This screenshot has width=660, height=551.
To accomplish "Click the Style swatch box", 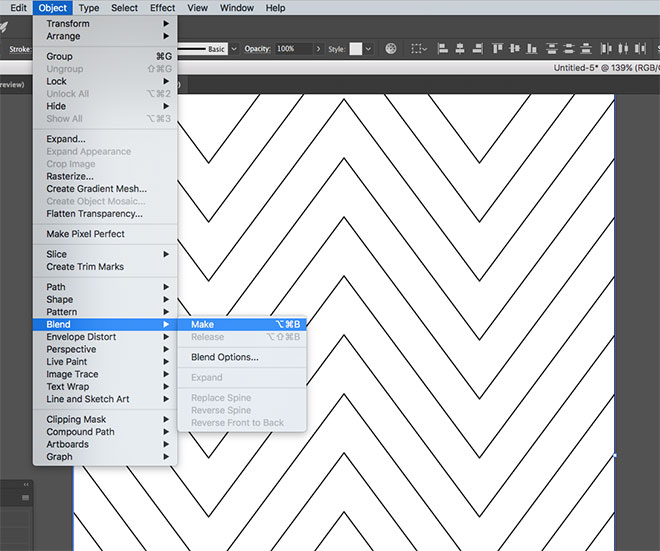I will [355, 48].
